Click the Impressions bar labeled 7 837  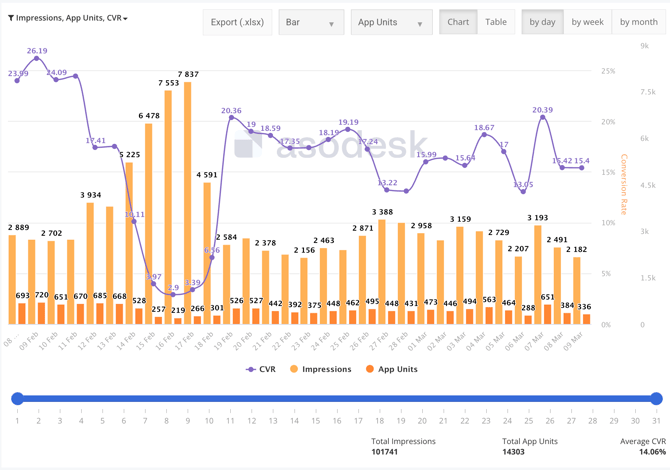tap(187, 200)
